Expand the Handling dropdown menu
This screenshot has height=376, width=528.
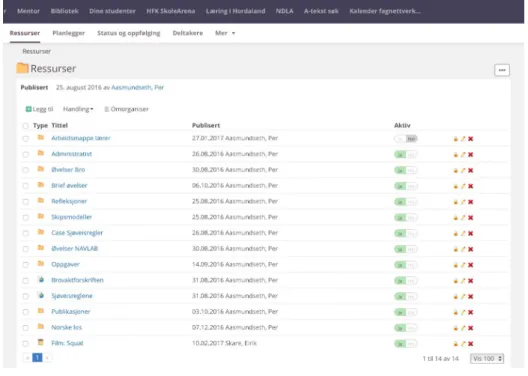click(78, 109)
